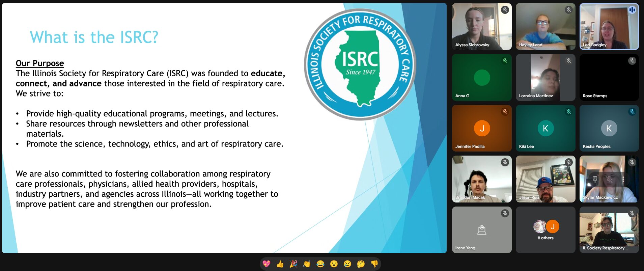Click the Irene Yang name label

point(465,248)
